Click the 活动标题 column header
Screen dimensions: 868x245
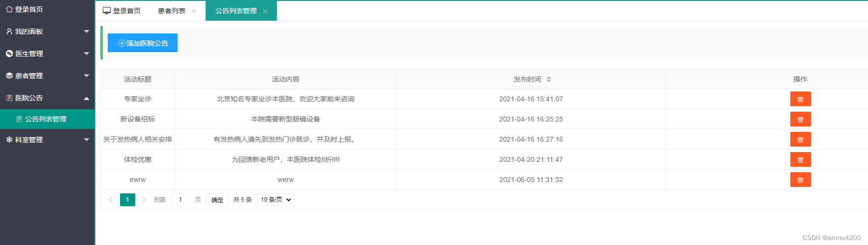138,79
